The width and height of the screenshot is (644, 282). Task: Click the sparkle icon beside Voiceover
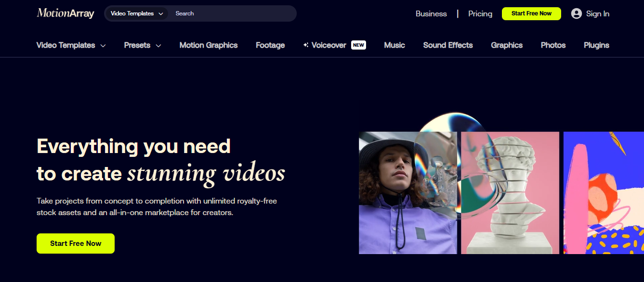(305, 45)
